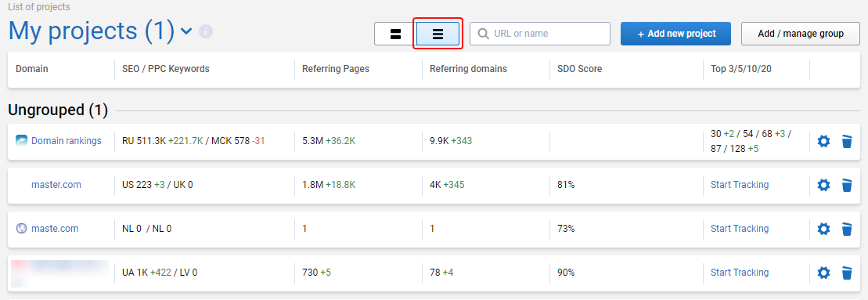Click the maste.com globe favicon
The width and height of the screenshot is (868, 300).
coord(21,228)
